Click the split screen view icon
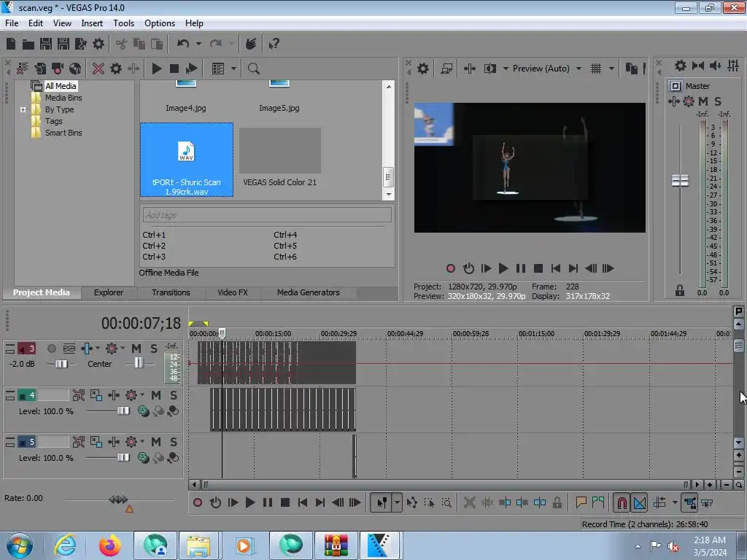 [x=489, y=69]
